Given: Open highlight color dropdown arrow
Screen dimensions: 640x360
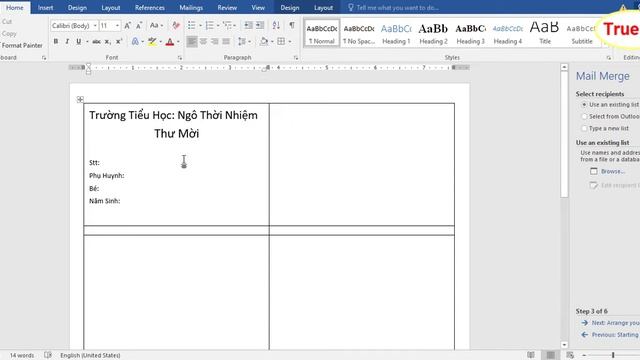Looking at the screenshot, I should [160, 42].
